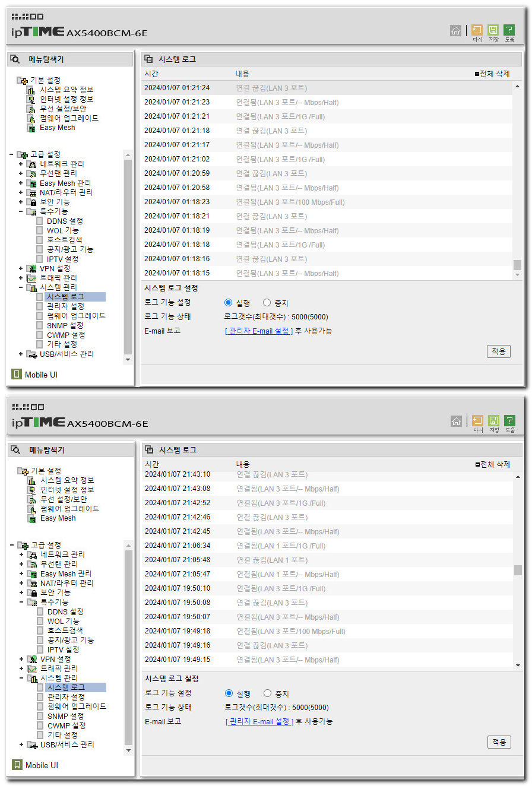The image size is (532, 786).
Task: Click the Mobile UI phone icon in upper window
Action: point(17,375)
